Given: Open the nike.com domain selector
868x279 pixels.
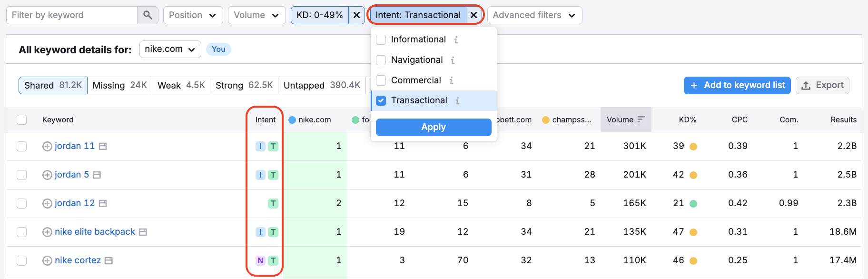Looking at the screenshot, I should coord(170,49).
